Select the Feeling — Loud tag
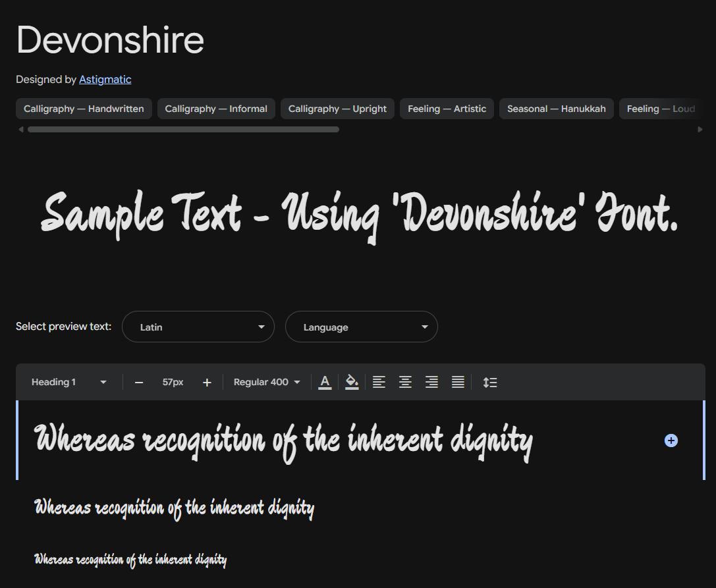Screen dimensions: 716x588 coord(661,109)
